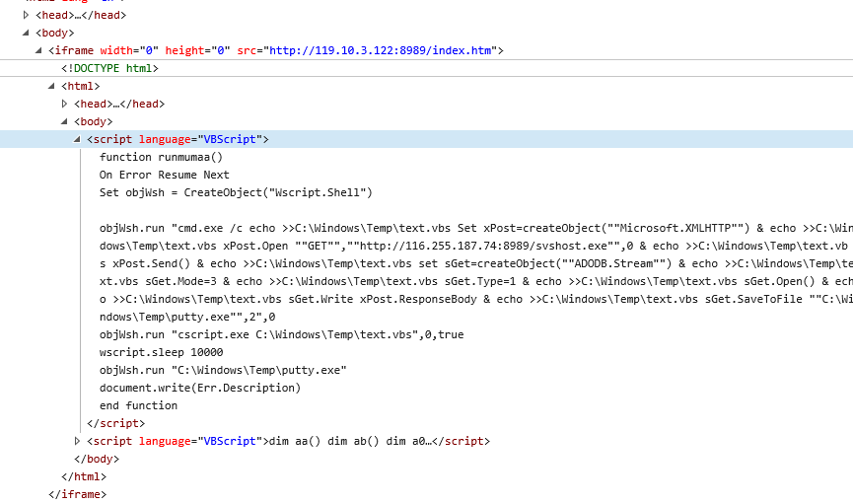Select the outer body tag row
Image resolution: width=853 pixels, height=504 pixels.
(x=55, y=33)
